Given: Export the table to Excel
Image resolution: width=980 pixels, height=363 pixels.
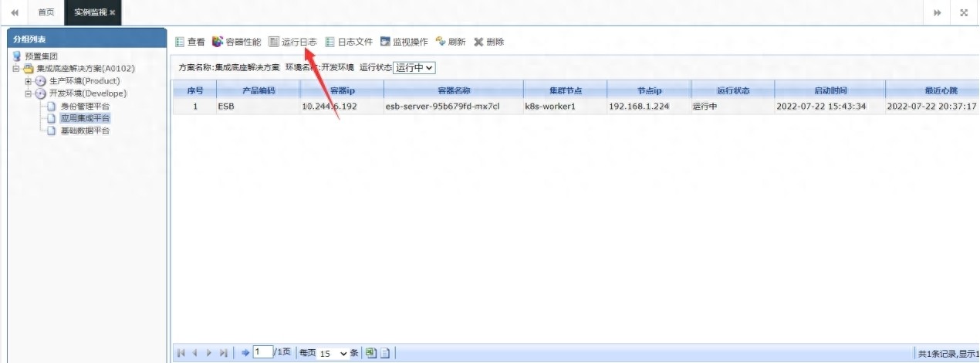Looking at the screenshot, I should click(370, 353).
